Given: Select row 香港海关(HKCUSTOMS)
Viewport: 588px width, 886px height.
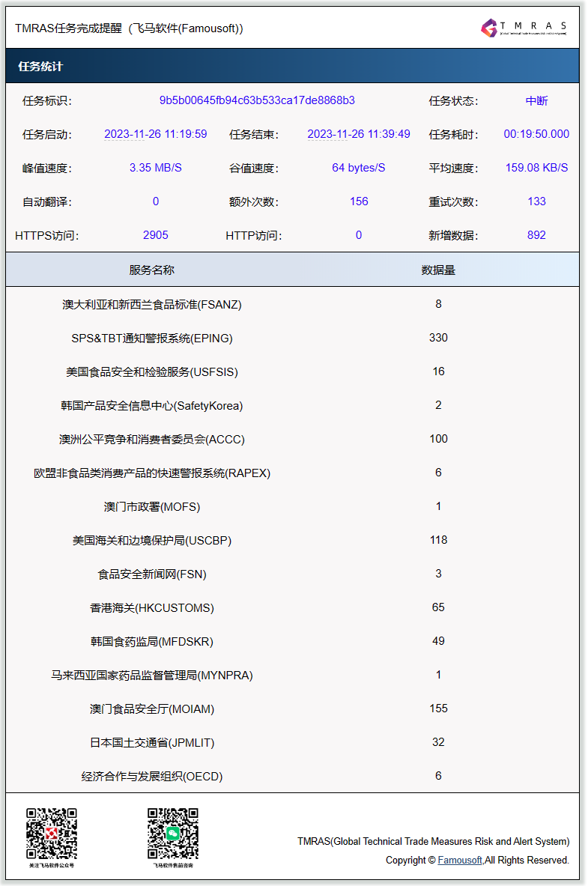Looking at the screenshot, I should point(292,607).
